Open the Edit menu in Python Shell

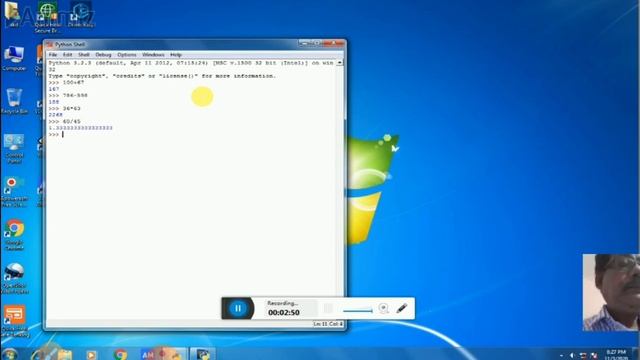pos(67,55)
